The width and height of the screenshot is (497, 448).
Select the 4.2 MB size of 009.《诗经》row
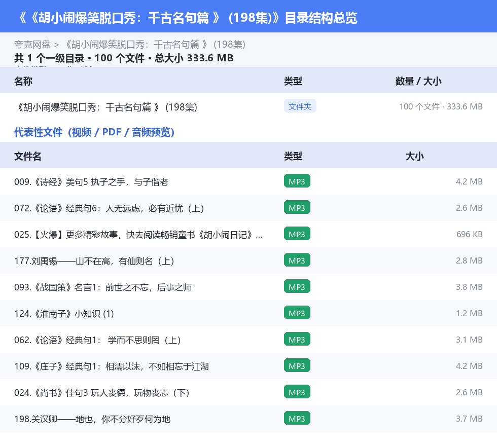(469, 181)
